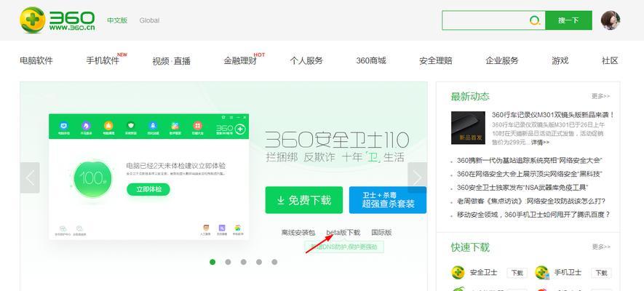Select the third carousel dot

(x=244, y=262)
